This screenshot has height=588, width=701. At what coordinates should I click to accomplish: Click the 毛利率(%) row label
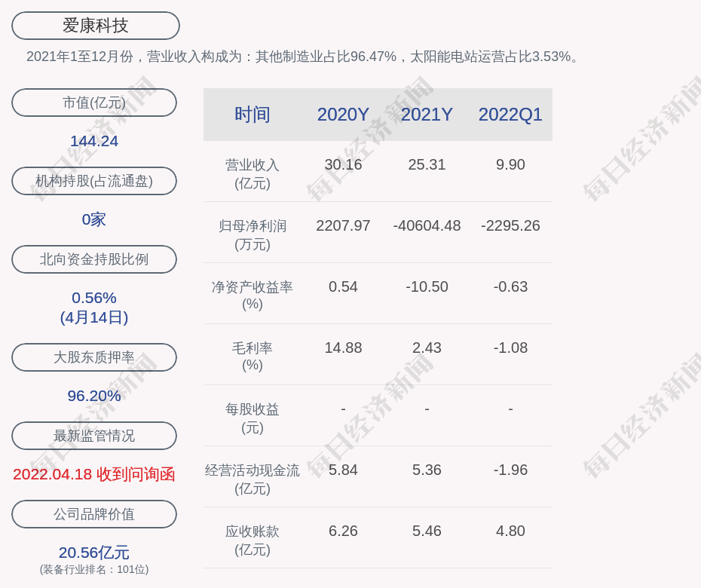pyautogui.click(x=253, y=357)
